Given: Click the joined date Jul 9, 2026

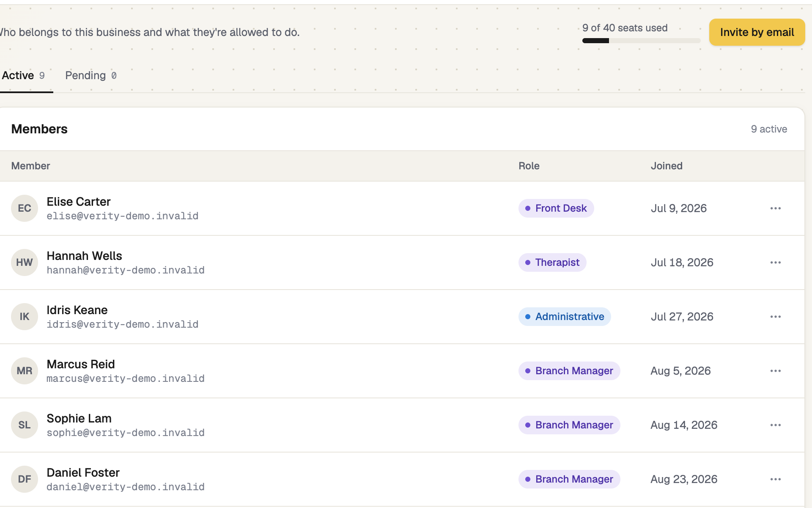Looking at the screenshot, I should point(679,208).
